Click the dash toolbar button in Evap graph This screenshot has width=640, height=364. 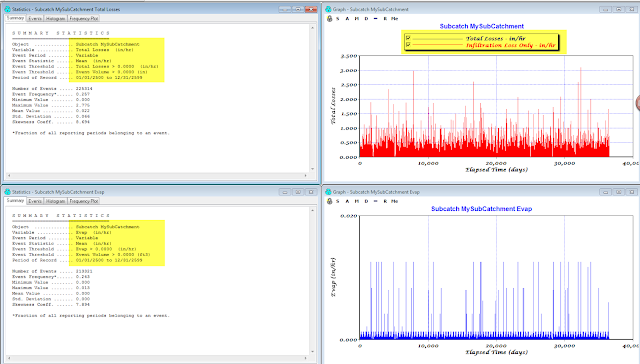click(376, 201)
